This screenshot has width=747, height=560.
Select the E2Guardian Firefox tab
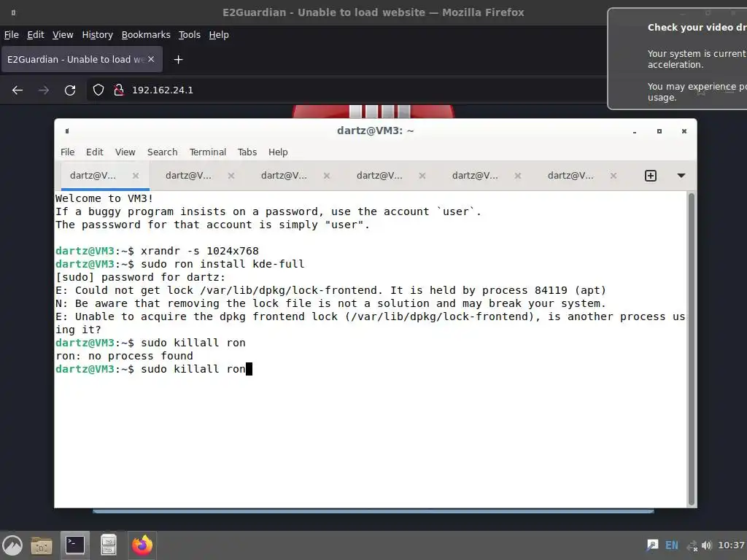[x=82, y=60]
